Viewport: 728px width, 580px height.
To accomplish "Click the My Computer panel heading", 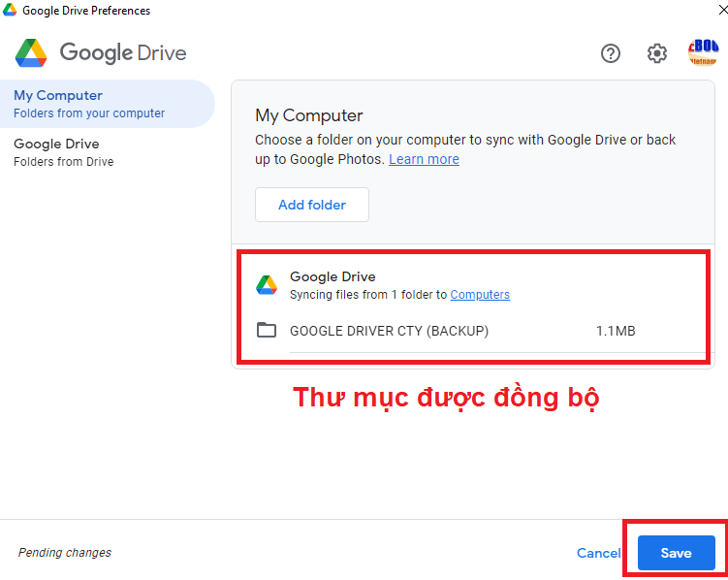I will [309, 115].
